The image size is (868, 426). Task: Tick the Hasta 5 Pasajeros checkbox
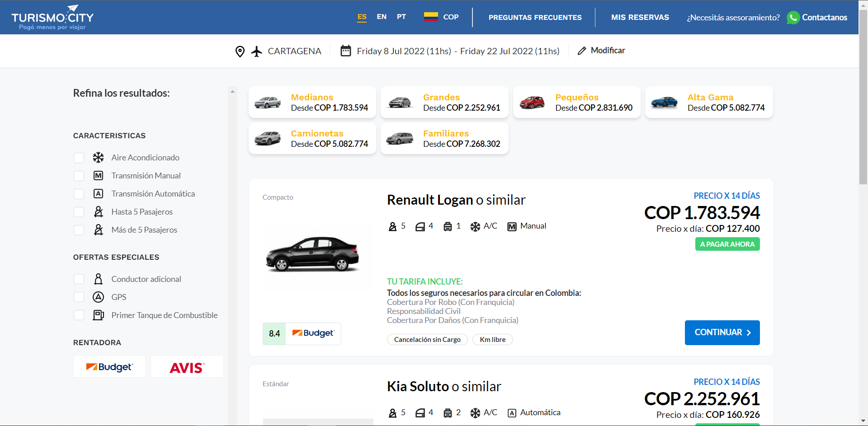click(79, 212)
